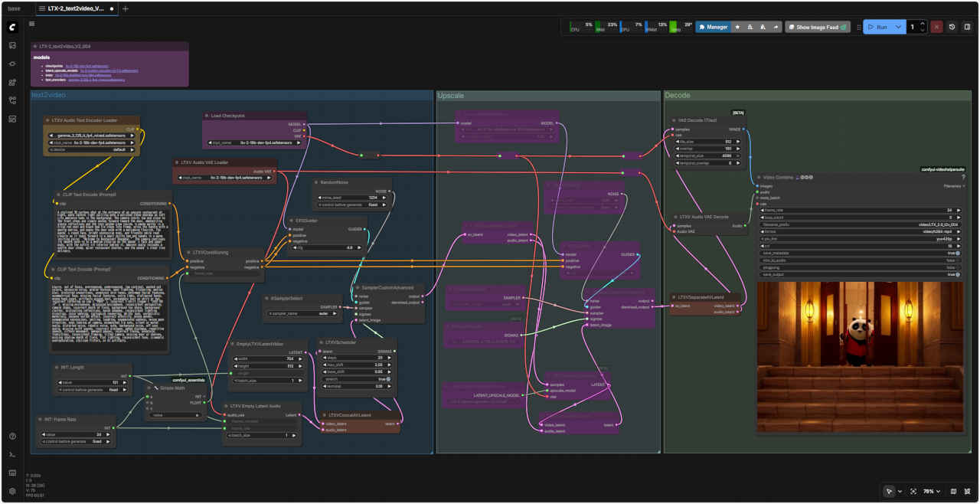Click the help question mark sidebar icon

pyautogui.click(x=12, y=437)
